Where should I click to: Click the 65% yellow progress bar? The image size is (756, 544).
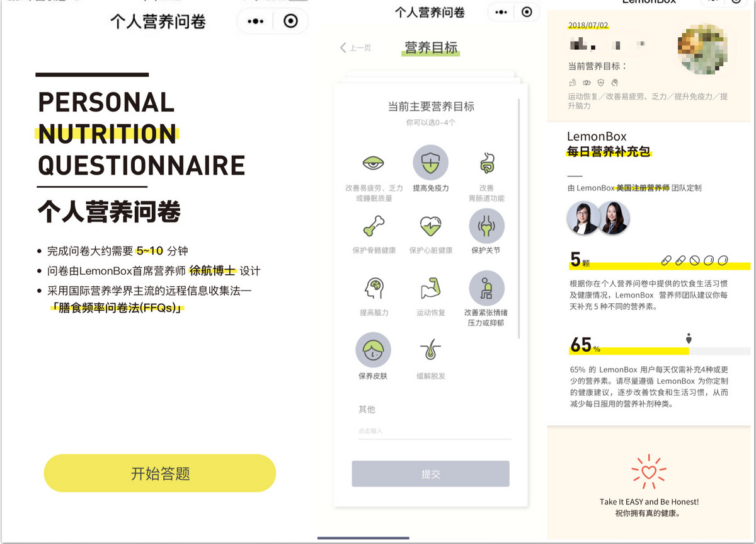pyautogui.click(x=629, y=350)
